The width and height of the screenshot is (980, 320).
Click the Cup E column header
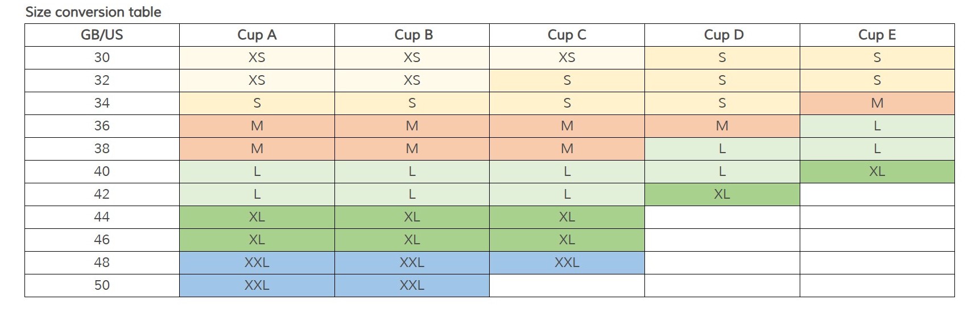tap(876, 35)
